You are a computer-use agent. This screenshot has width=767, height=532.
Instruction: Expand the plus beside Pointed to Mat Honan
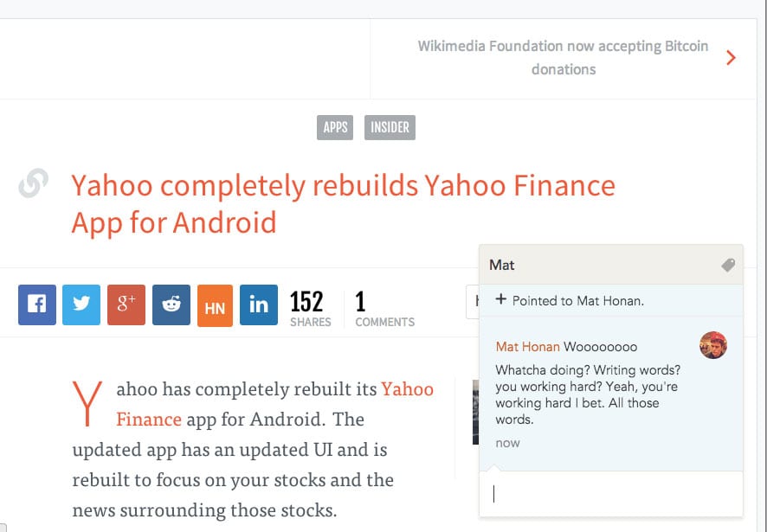[x=500, y=299]
